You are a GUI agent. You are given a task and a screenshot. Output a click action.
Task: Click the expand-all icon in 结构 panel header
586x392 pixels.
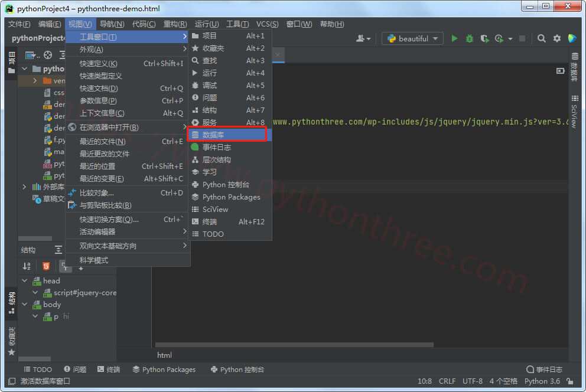pyautogui.click(x=58, y=250)
